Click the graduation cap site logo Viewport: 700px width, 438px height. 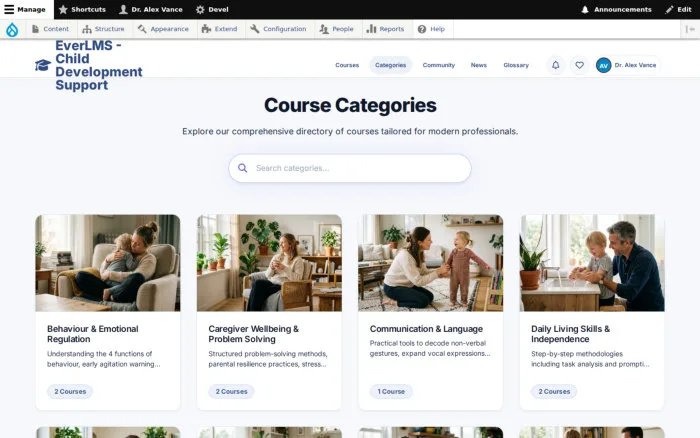pos(43,65)
